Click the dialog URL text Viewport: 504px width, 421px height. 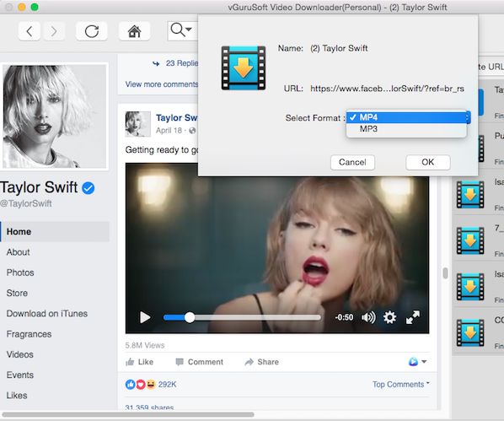pyautogui.click(x=387, y=89)
